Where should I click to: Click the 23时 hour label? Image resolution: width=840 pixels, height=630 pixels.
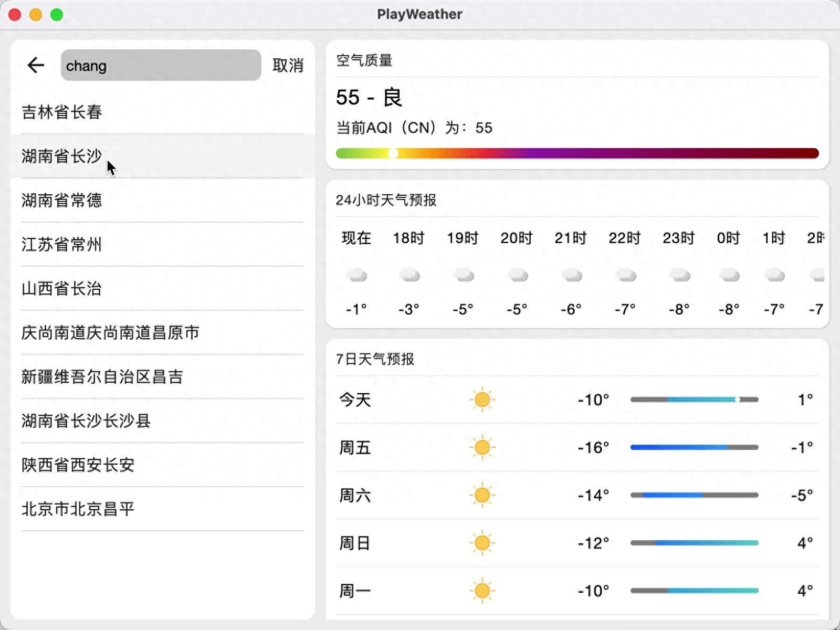(679, 238)
